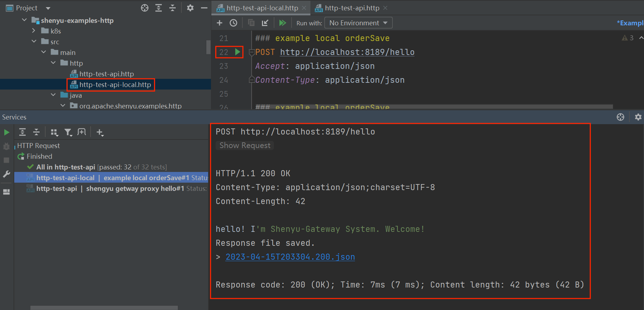Click the Services run green play button

[6, 132]
